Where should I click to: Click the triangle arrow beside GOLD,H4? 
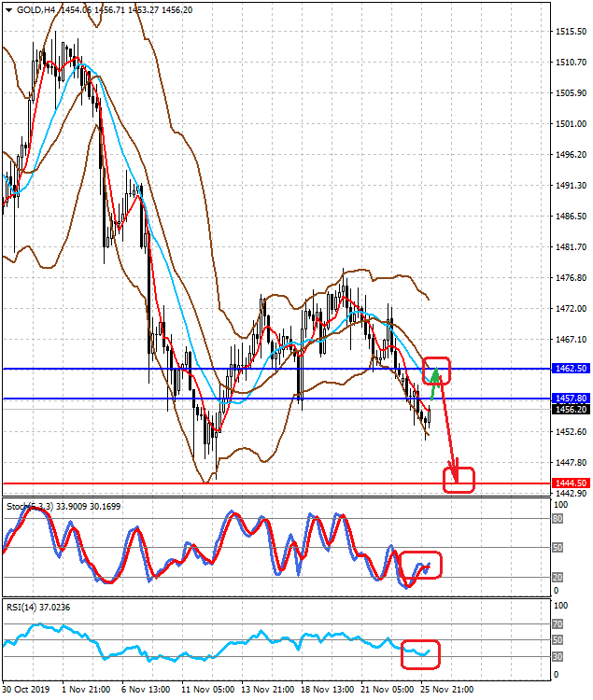click(x=8, y=9)
